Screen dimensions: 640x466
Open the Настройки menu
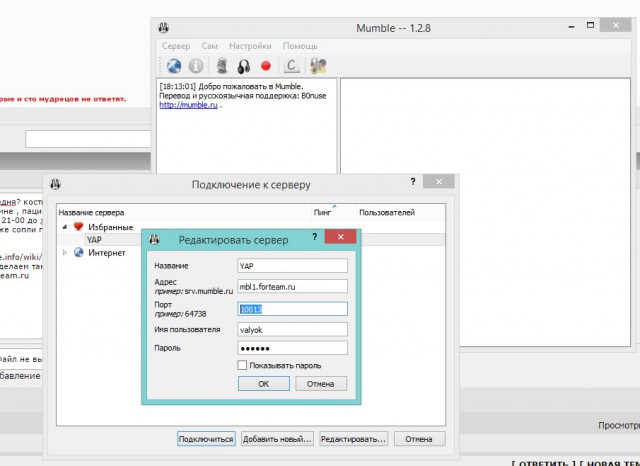click(250, 46)
